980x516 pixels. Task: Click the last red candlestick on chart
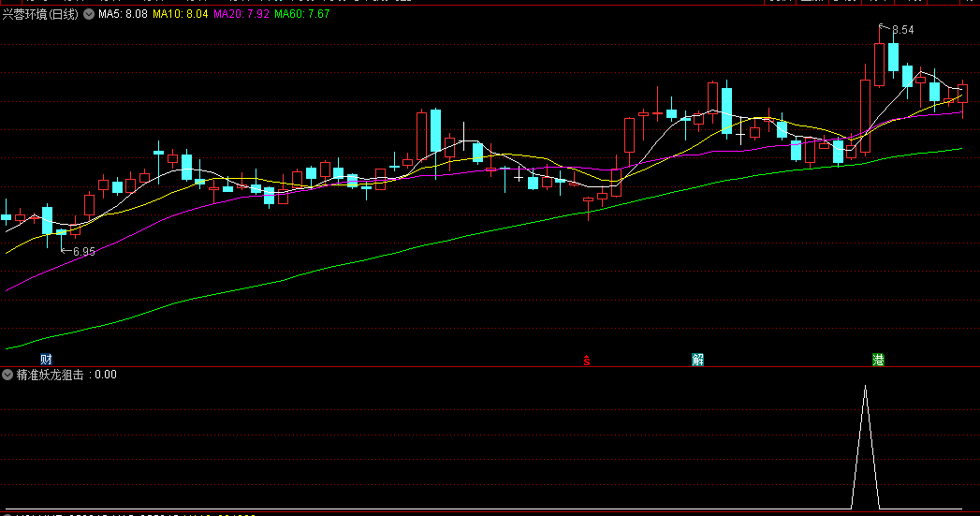(962, 94)
